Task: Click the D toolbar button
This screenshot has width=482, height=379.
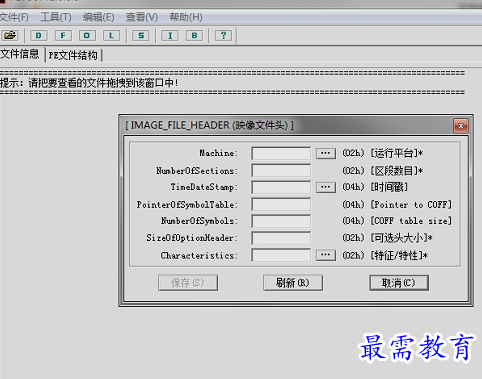Action: 39,35
